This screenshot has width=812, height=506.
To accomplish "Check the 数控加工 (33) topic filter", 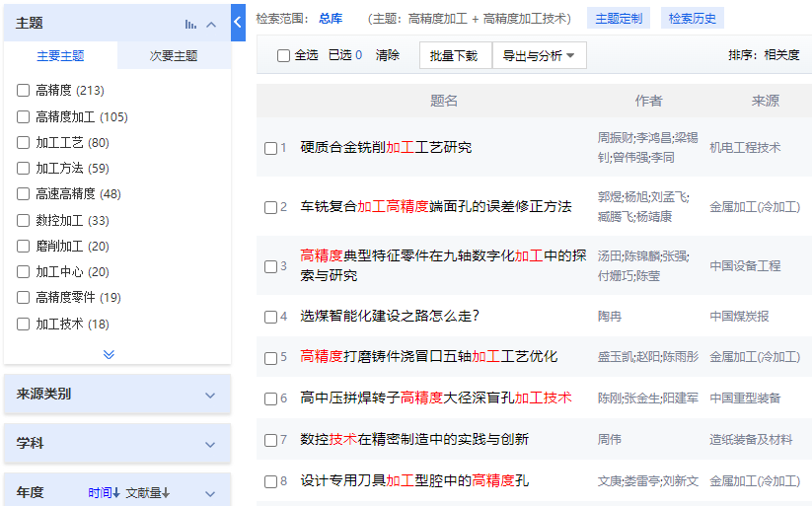I will point(24,221).
